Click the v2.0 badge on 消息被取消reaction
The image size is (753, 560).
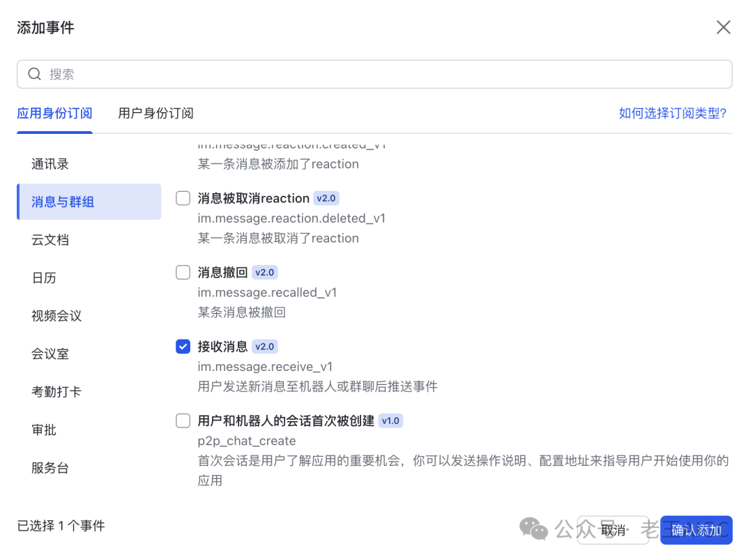[x=326, y=198]
